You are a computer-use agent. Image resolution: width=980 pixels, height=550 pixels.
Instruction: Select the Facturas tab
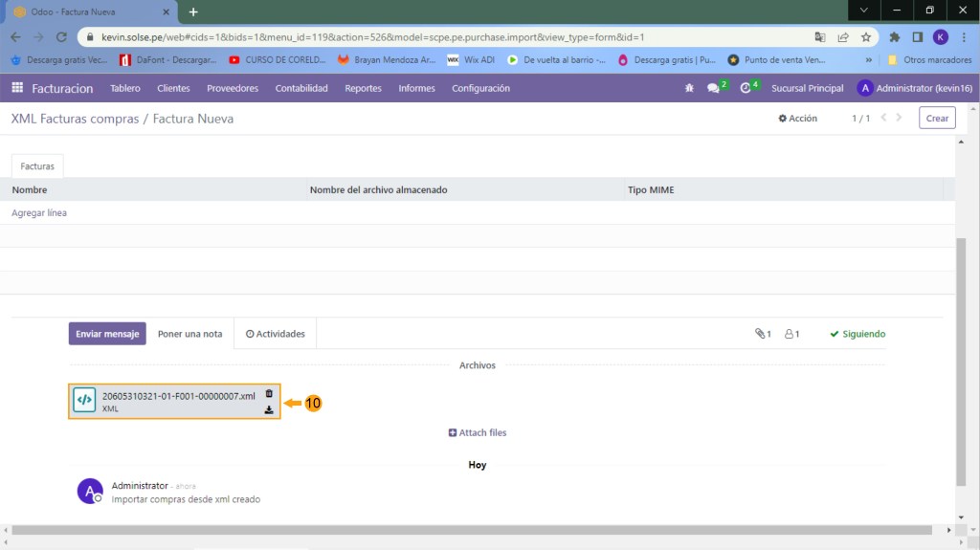click(x=37, y=165)
